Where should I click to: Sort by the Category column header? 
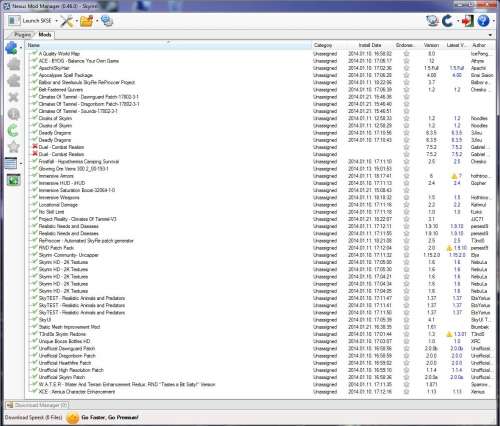328,45
